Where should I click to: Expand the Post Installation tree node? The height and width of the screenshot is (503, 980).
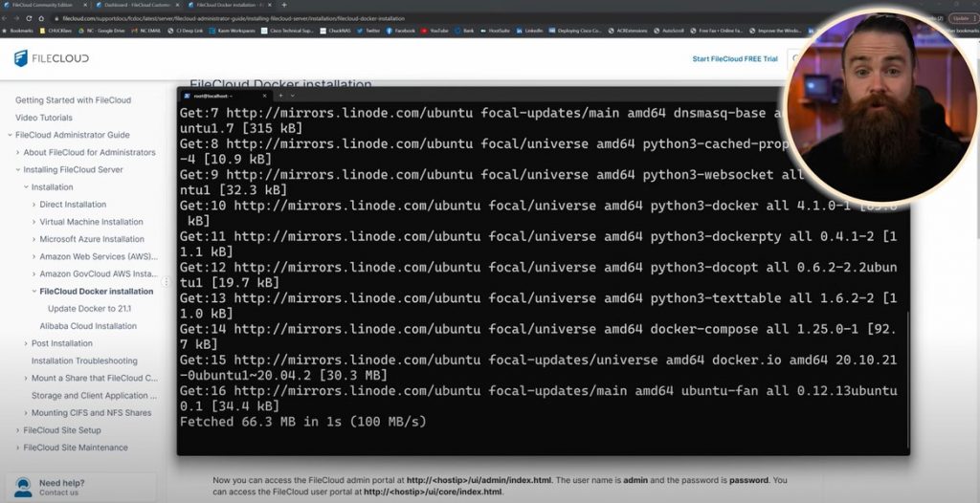tap(26, 343)
